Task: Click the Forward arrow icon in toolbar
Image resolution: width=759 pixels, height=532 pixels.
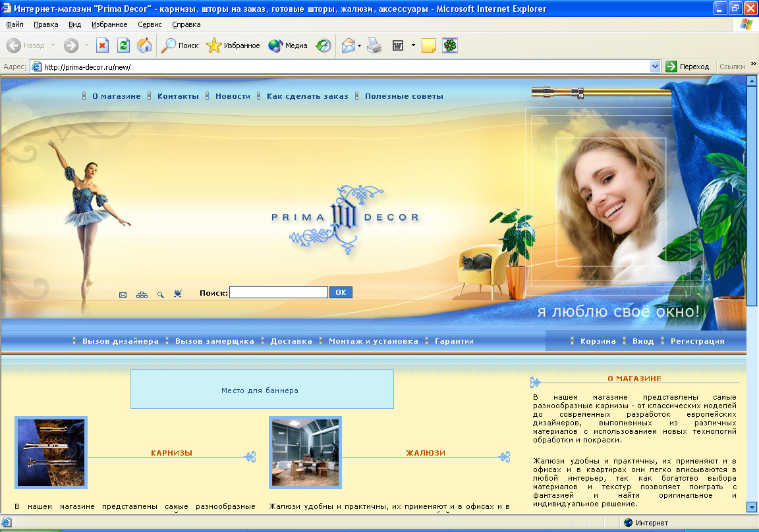Action: [x=71, y=45]
